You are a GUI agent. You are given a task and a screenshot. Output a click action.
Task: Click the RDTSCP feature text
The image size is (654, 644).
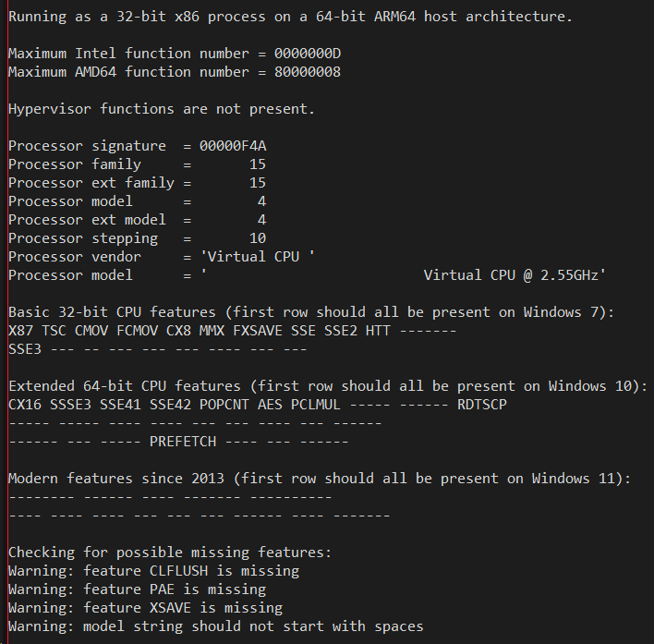click(x=482, y=404)
